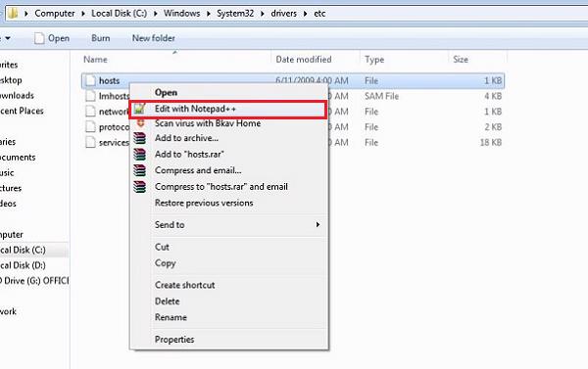Screen dimensions: 588x369
Task: Click etc in the address bar
Action: pos(319,13)
